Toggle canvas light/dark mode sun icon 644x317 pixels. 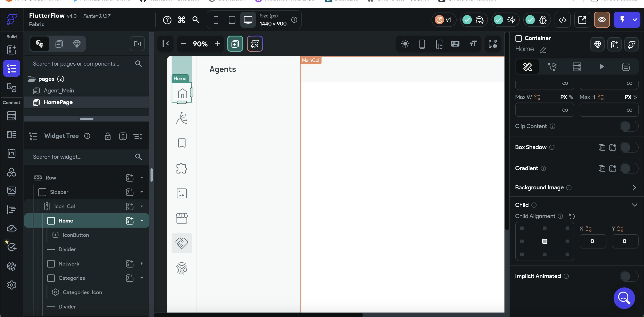[405, 44]
